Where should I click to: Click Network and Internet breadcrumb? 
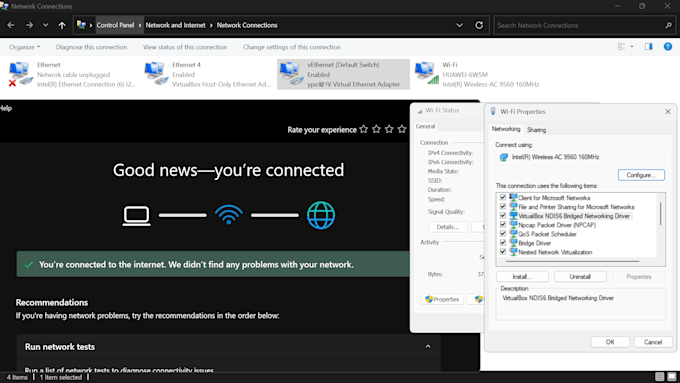click(x=176, y=25)
